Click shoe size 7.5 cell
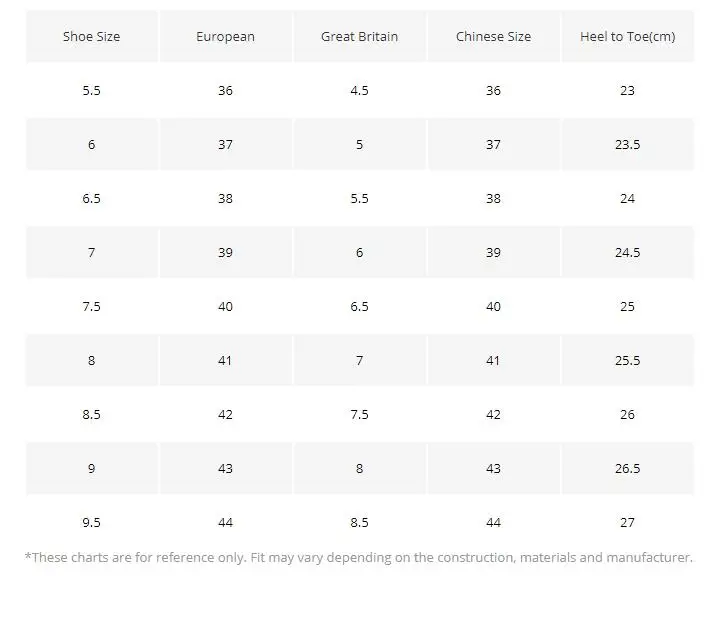This screenshot has width=717, height=627. (x=91, y=306)
